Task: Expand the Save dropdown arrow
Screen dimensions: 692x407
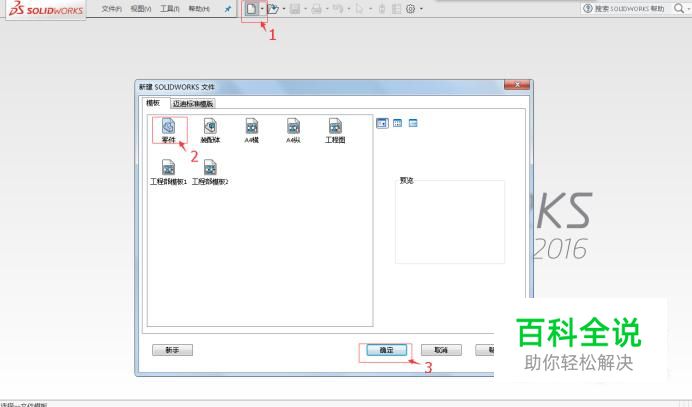Action: click(x=305, y=9)
